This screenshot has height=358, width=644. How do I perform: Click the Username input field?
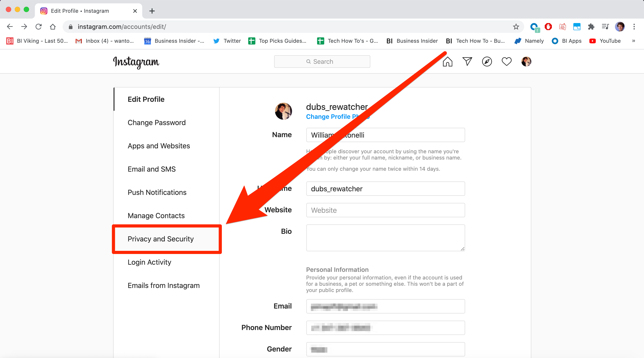click(386, 189)
